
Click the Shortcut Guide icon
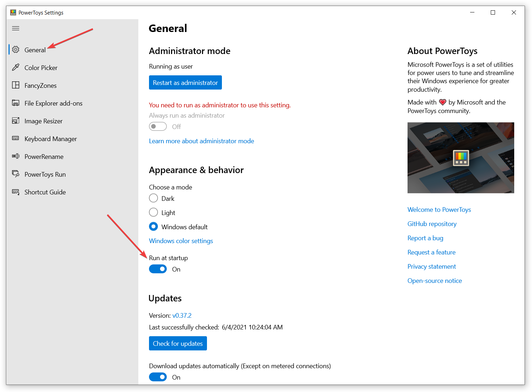pos(16,192)
